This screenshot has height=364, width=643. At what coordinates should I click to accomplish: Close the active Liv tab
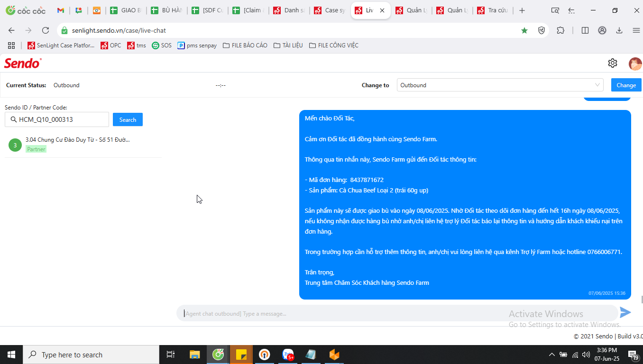pos(382,10)
